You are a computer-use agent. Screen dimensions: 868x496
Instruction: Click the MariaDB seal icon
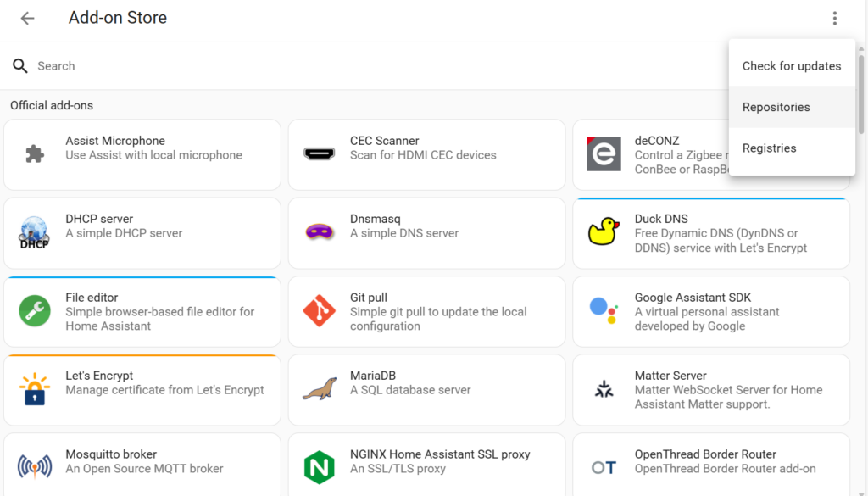[x=320, y=389]
